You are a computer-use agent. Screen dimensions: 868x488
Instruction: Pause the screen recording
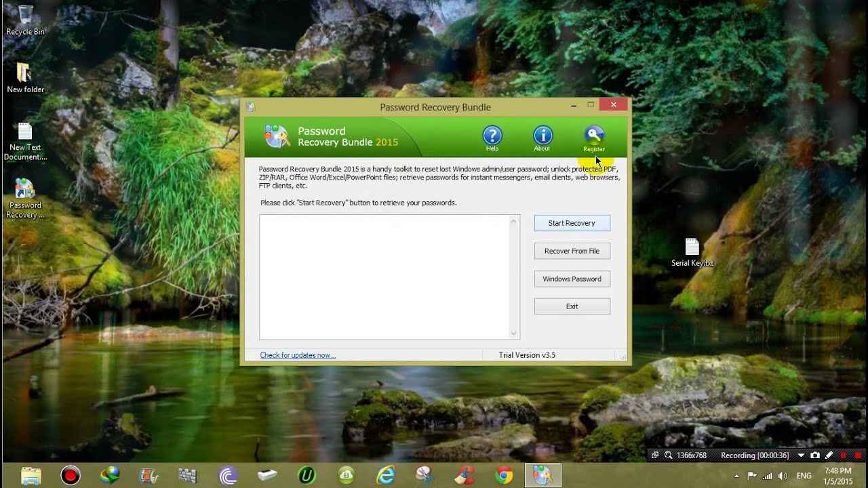point(844,455)
